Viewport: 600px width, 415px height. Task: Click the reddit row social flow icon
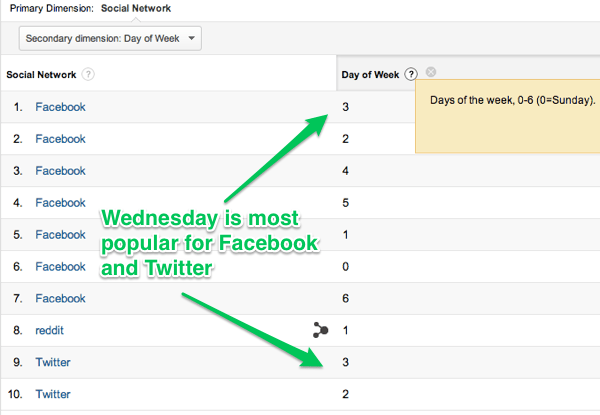click(x=320, y=330)
